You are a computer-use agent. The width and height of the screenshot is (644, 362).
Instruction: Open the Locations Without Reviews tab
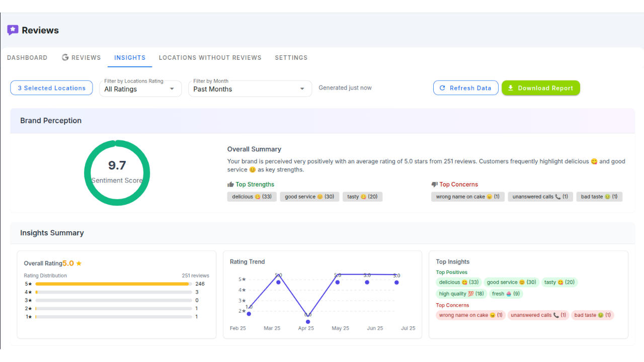(x=210, y=57)
